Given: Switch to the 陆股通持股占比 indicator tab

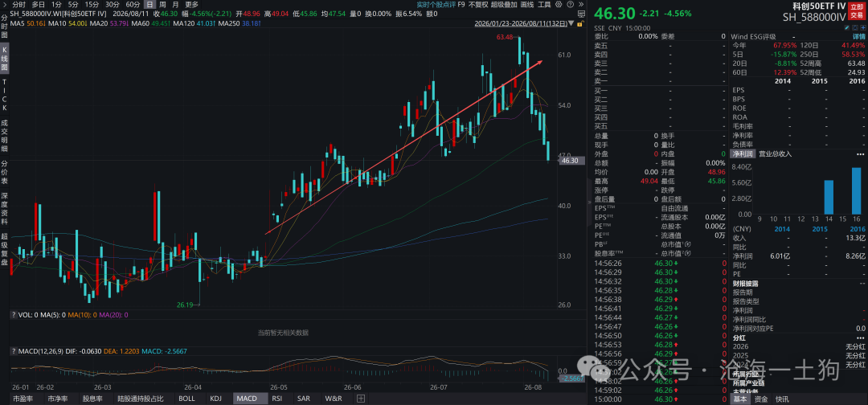Looking at the screenshot, I should pyautogui.click(x=140, y=398).
